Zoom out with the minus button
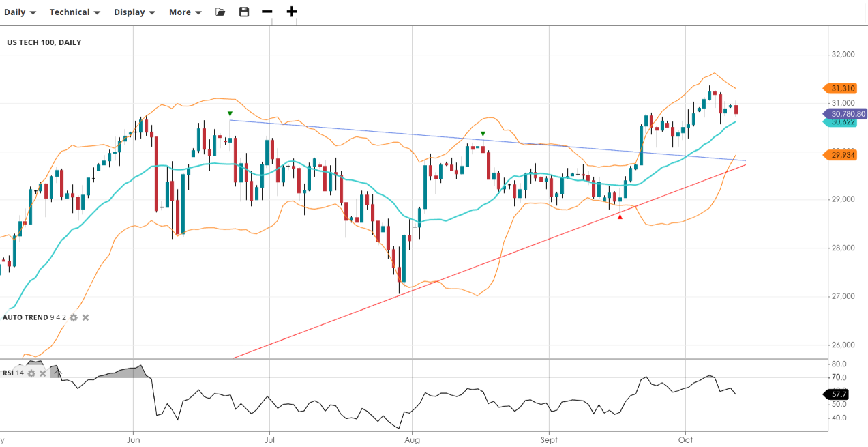 tap(267, 12)
